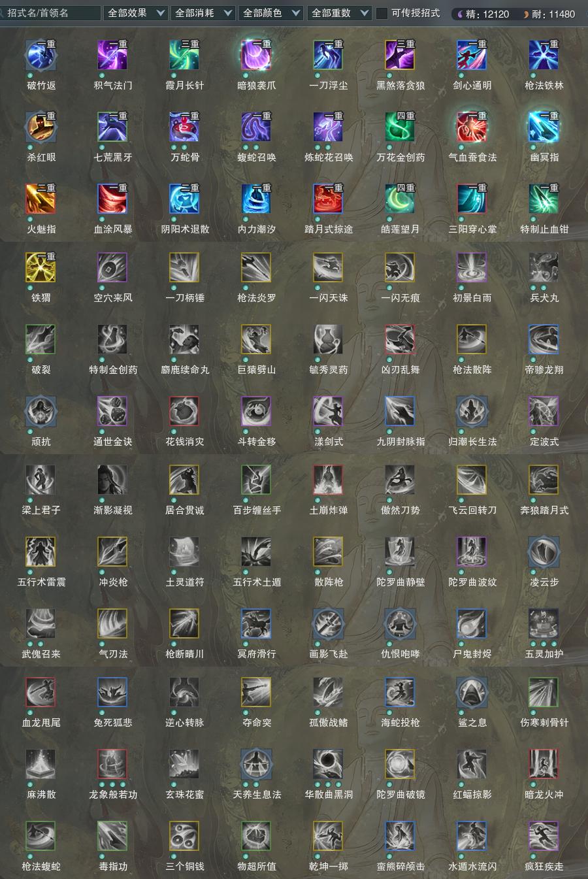Select the 破竹返 skill icon
This screenshot has width=588, height=879.
(x=41, y=55)
